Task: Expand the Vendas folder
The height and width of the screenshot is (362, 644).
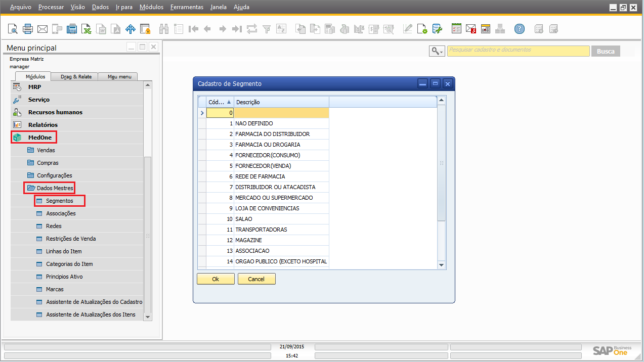Action: click(31, 150)
